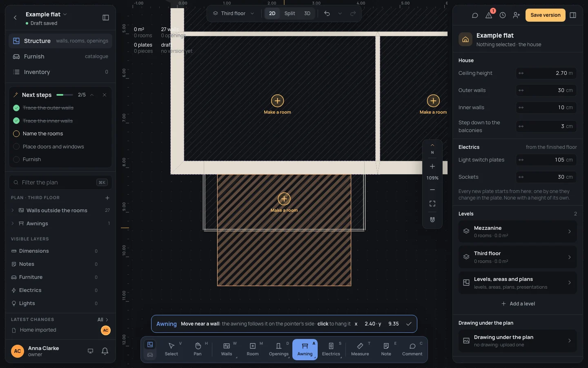Screen dimensions: 588x368
Task: Zoom in with the plus button
Action: tap(432, 166)
